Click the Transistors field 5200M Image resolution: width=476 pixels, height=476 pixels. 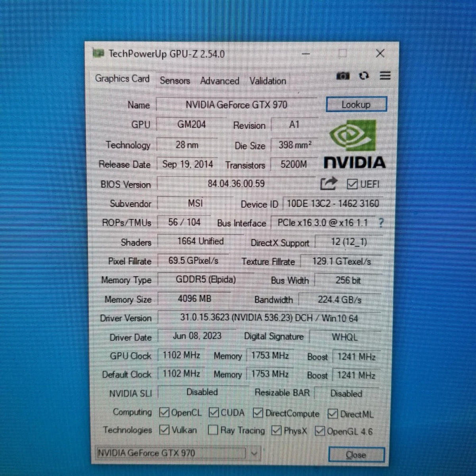[294, 165]
